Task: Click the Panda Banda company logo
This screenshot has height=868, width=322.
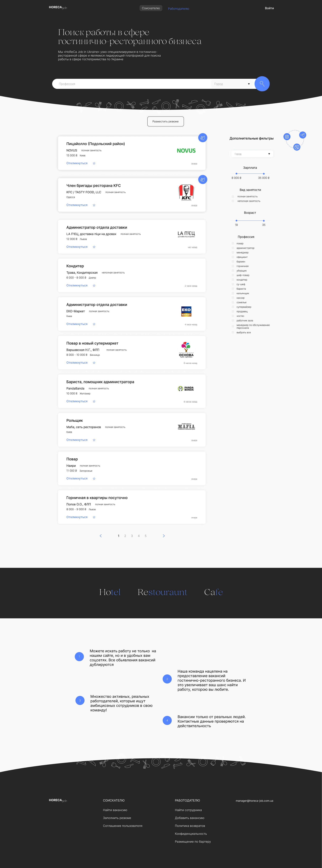Action: click(186, 389)
